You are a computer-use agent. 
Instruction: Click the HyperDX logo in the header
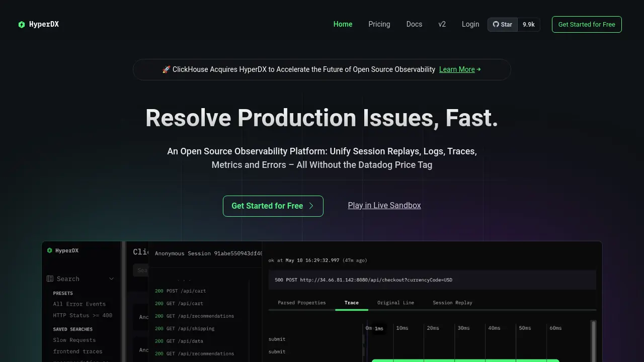point(38,24)
